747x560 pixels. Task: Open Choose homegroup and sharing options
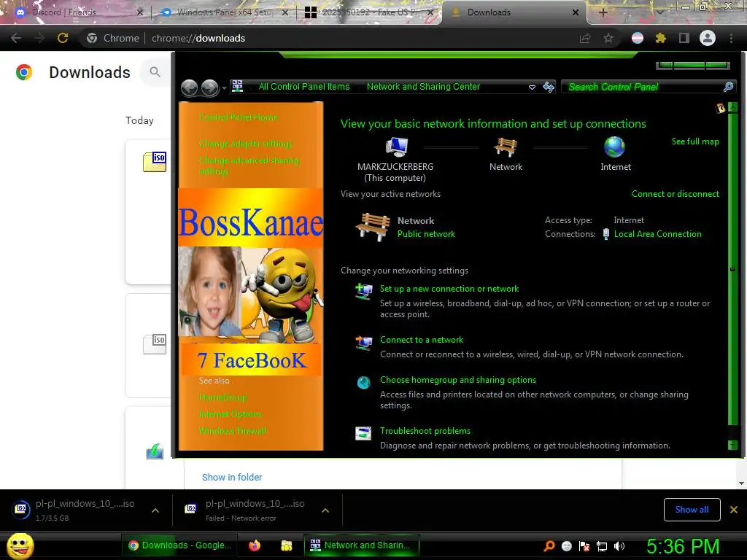458,379
